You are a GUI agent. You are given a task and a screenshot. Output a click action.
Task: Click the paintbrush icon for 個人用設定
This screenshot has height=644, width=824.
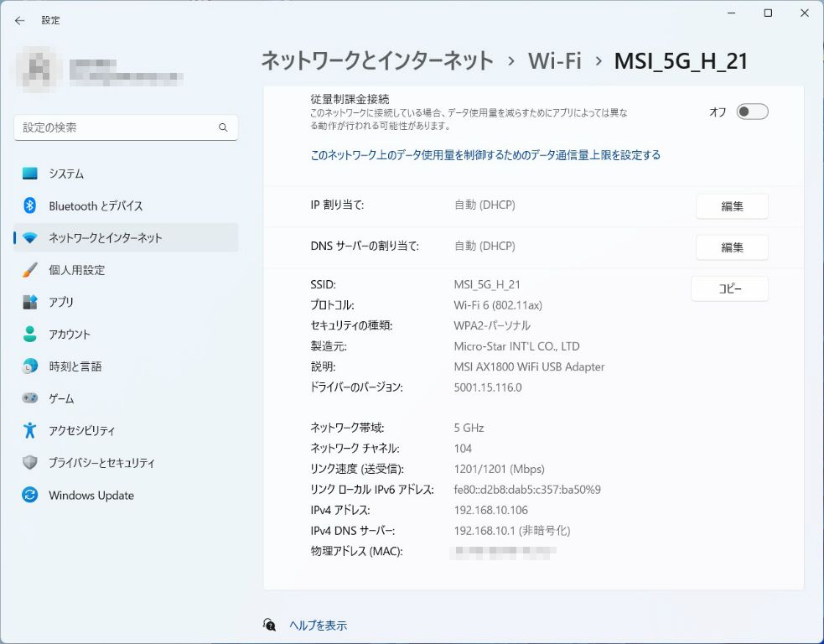[30, 270]
